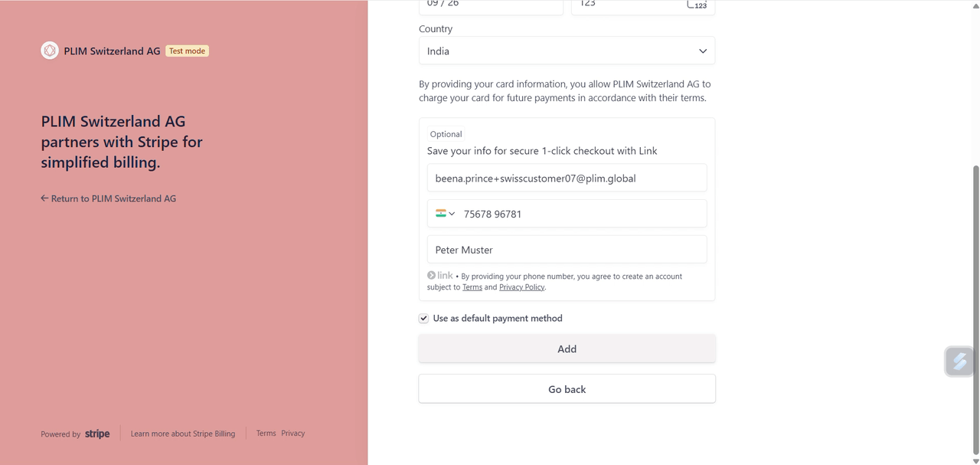The height and width of the screenshot is (465, 980).
Task: Return to PLIM Switzerland AG link
Action: pyautogui.click(x=108, y=198)
